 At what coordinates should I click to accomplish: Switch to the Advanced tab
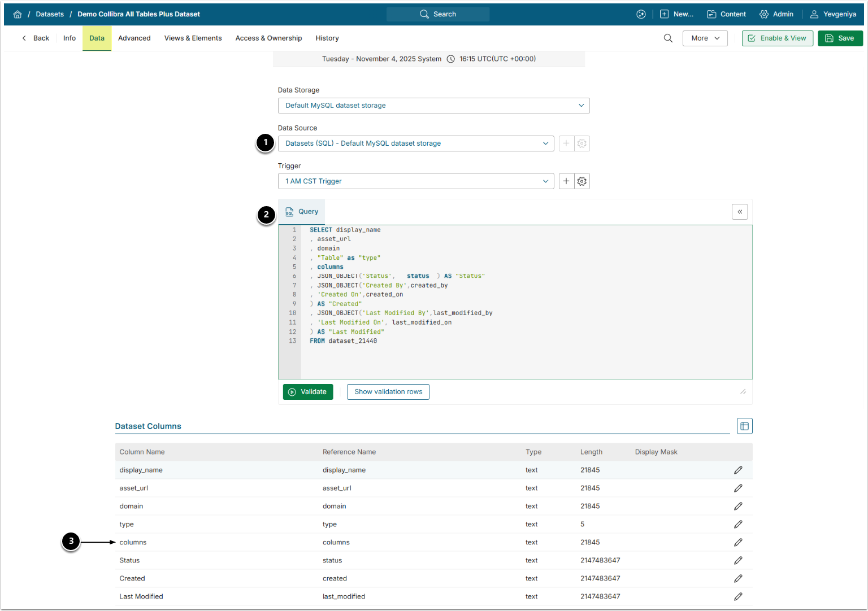(x=134, y=38)
